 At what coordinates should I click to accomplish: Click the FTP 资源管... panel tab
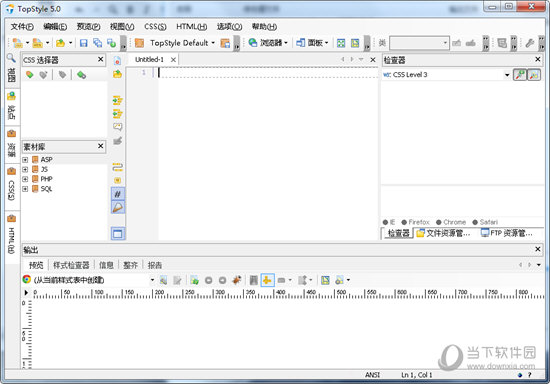click(x=507, y=233)
